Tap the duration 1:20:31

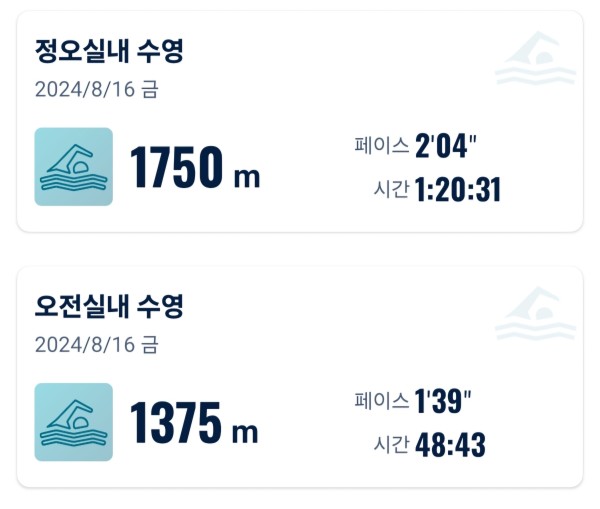point(458,189)
